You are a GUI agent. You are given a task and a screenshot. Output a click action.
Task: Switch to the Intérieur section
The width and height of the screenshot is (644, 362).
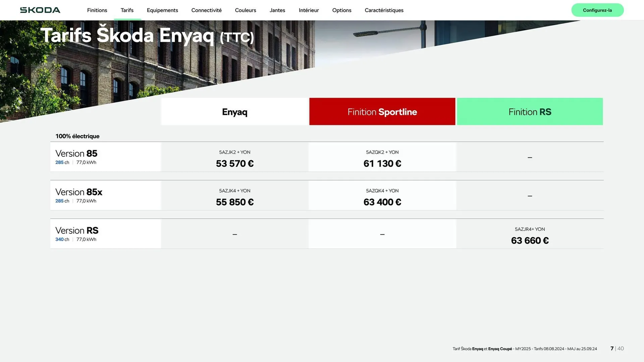click(309, 10)
